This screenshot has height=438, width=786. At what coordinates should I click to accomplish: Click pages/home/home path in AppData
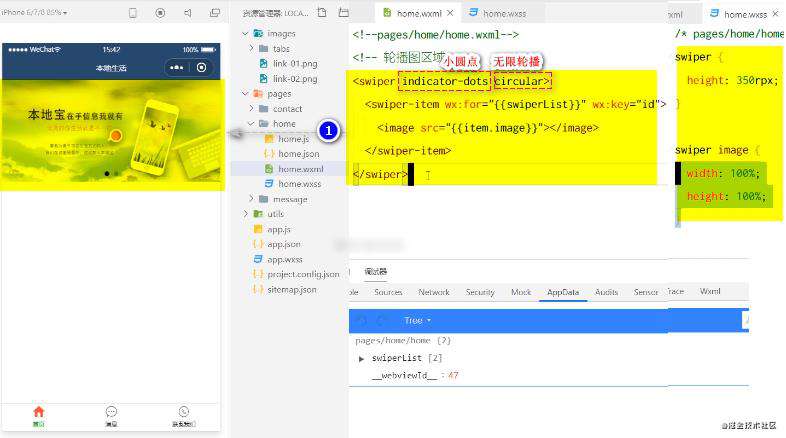(392, 341)
